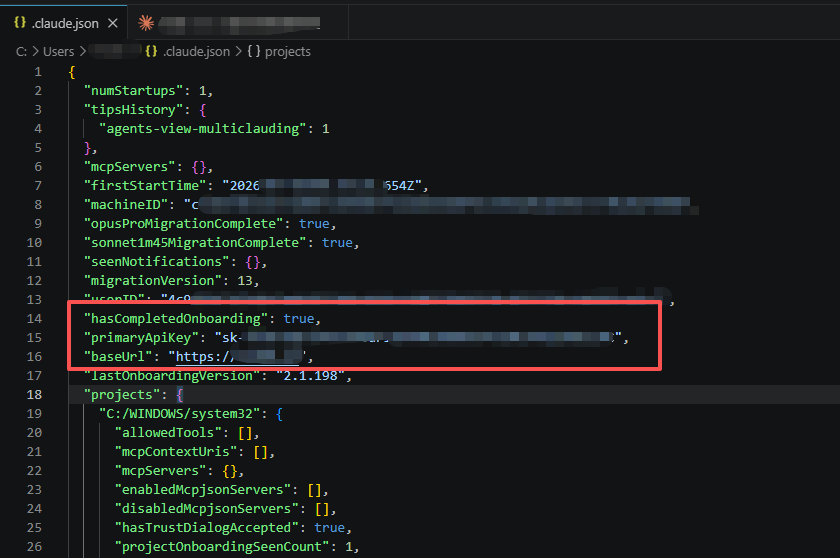The height and width of the screenshot is (558, 840).
Task: Click the braces icon before .claude.json in breadcrumb
Action: coord(152,51)
